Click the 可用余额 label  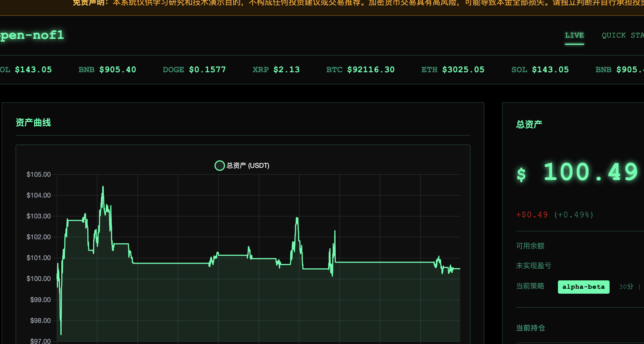pos(530,246)
